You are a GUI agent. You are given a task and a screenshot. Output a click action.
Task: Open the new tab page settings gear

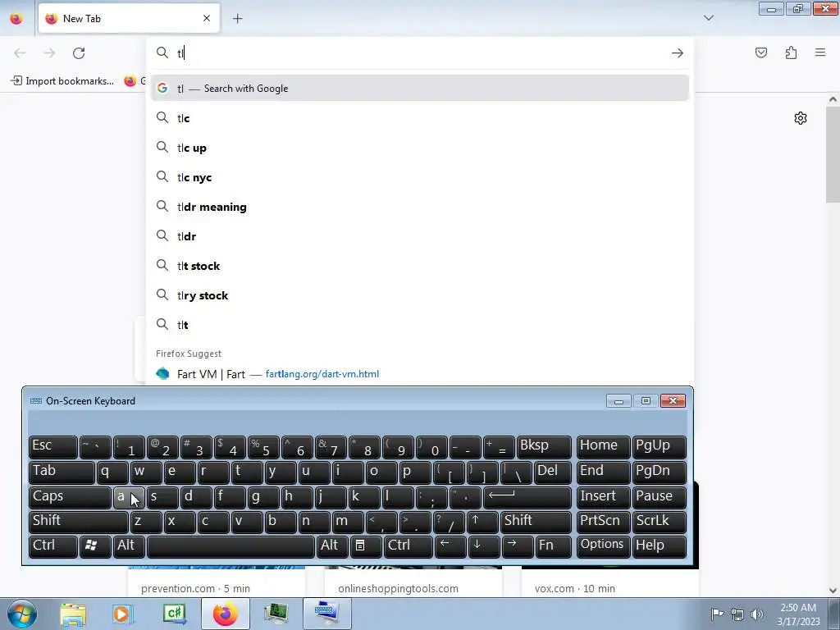pos(801,118)
